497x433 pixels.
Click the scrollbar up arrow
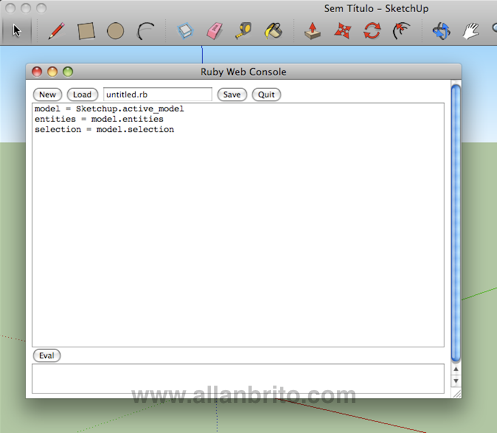[456, 369]
